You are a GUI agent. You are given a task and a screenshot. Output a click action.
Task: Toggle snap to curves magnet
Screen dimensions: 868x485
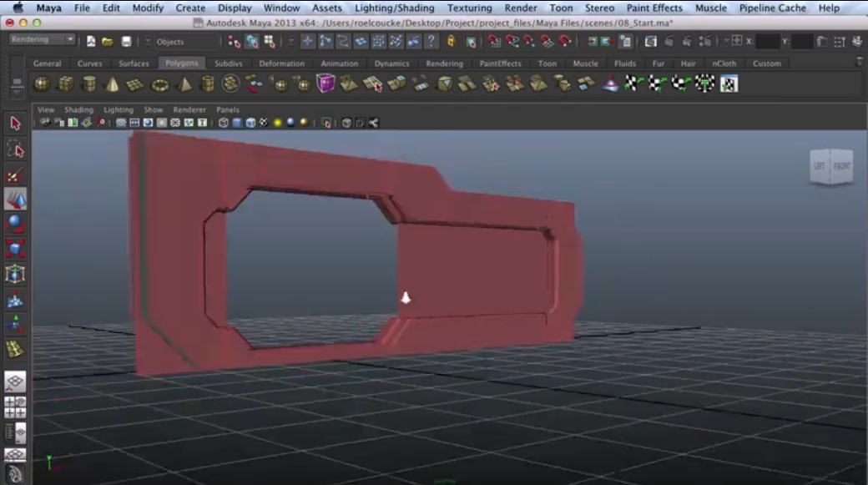click(512, 42)
